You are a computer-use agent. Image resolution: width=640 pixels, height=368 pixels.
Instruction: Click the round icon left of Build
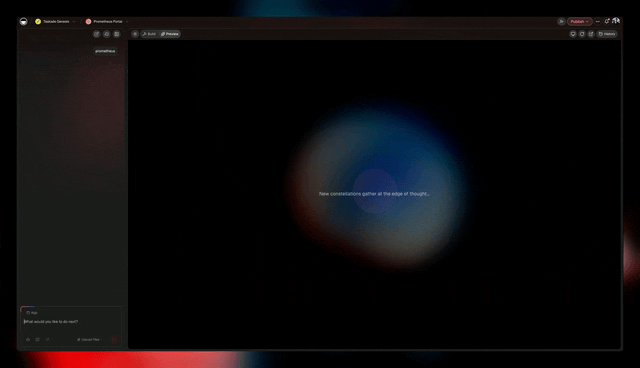135,34
